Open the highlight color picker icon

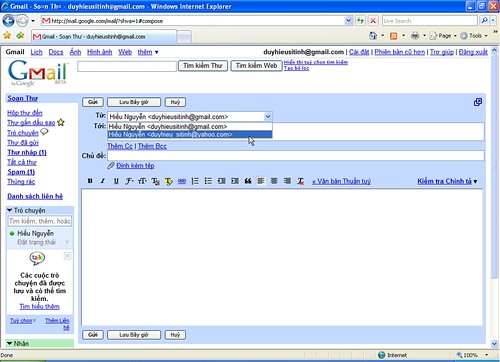[169, 181]
